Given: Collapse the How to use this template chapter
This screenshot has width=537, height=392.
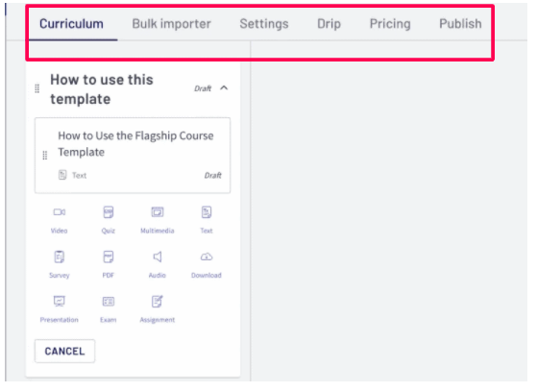Looking at the screenshot, I should pos(224,88).
